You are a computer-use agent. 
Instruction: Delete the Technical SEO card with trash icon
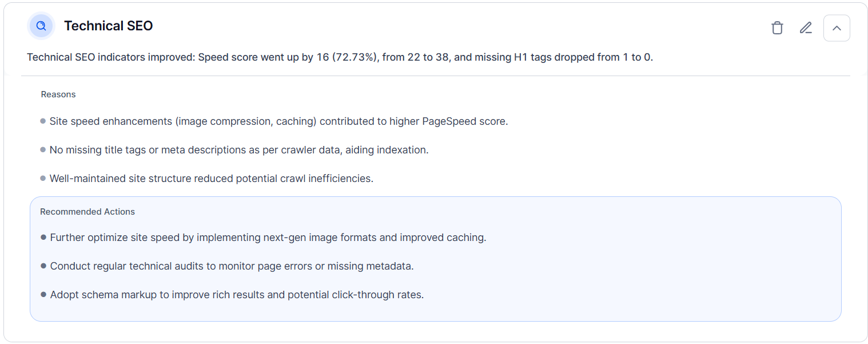click(x=777, y=28)
